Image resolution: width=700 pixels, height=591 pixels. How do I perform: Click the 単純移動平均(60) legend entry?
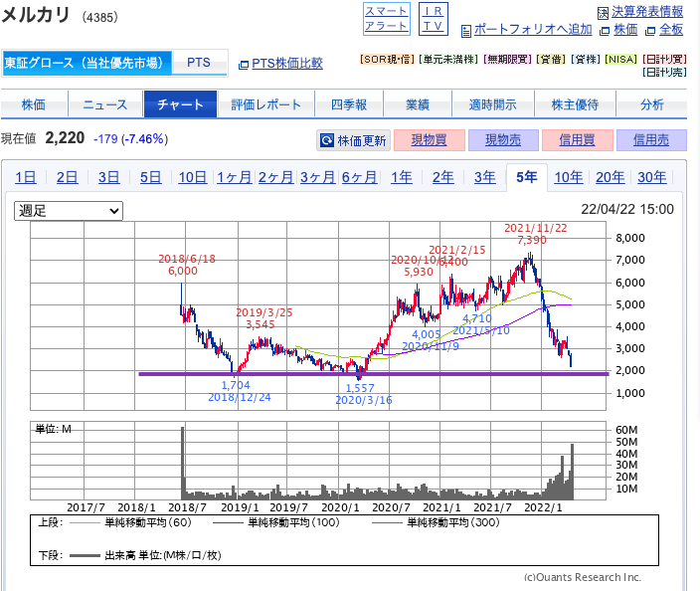(130, 522)
